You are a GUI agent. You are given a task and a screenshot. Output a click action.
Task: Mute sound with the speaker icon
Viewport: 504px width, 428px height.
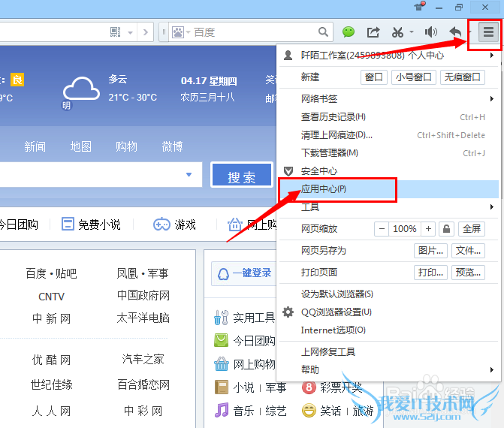point(430,32)
